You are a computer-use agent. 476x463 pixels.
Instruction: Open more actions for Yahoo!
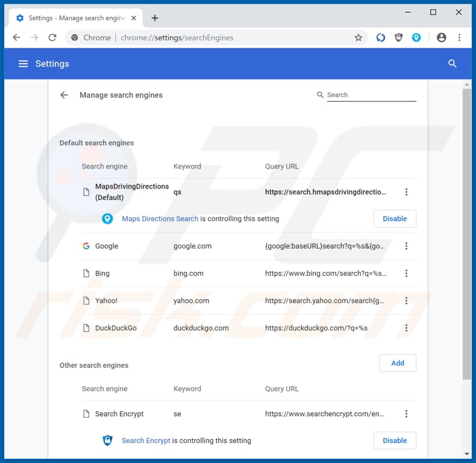pyautogui.click(x=406, y=300)
